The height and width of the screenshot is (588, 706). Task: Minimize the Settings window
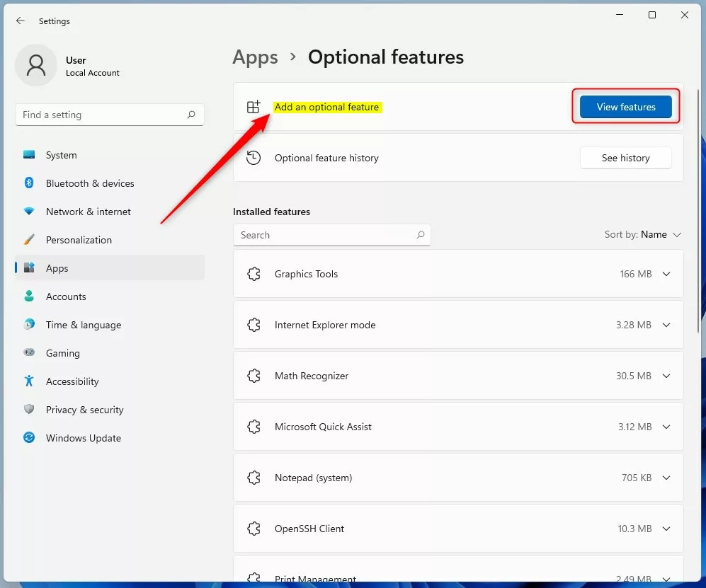click(x=620, y=15)
